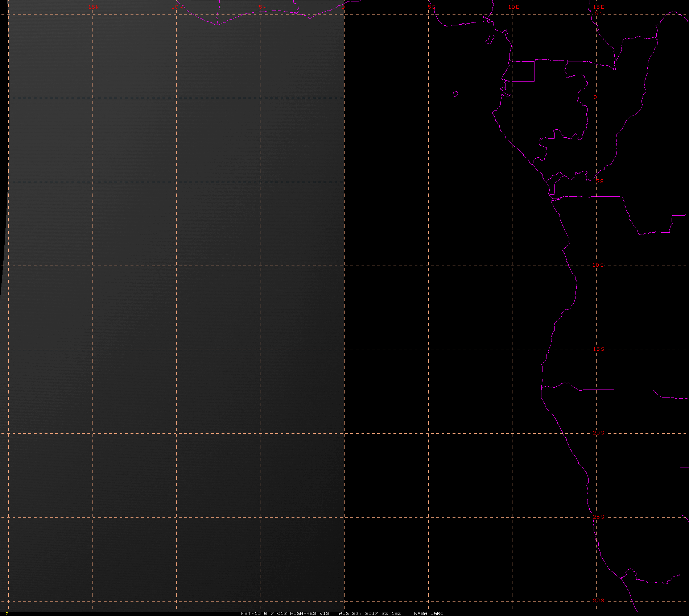The height and width of the screenshot is (616, 689).
Task: Click the 5N latitude label
Action: pos(599,13)
